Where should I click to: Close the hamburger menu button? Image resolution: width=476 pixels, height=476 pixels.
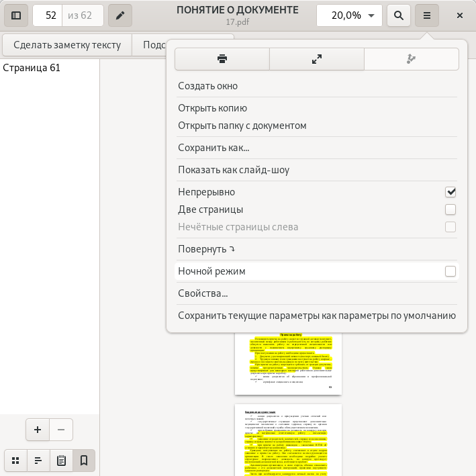(x=426, y=15)
